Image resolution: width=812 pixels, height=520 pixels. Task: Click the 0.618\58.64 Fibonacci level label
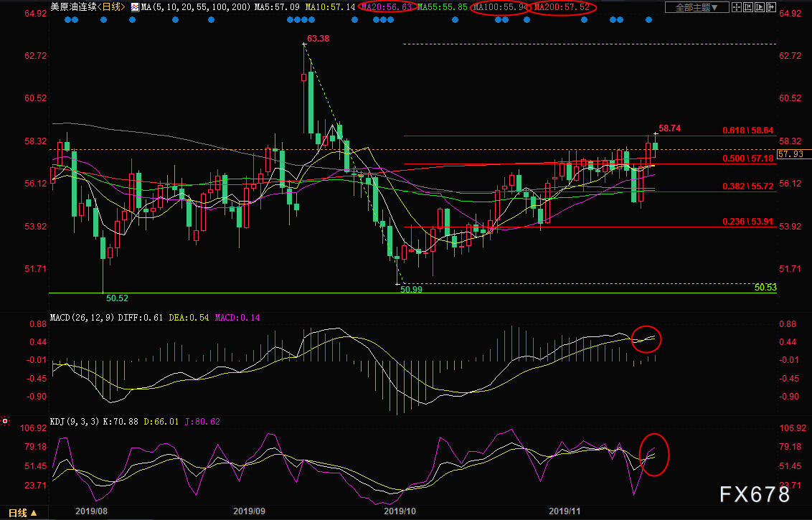748,131
